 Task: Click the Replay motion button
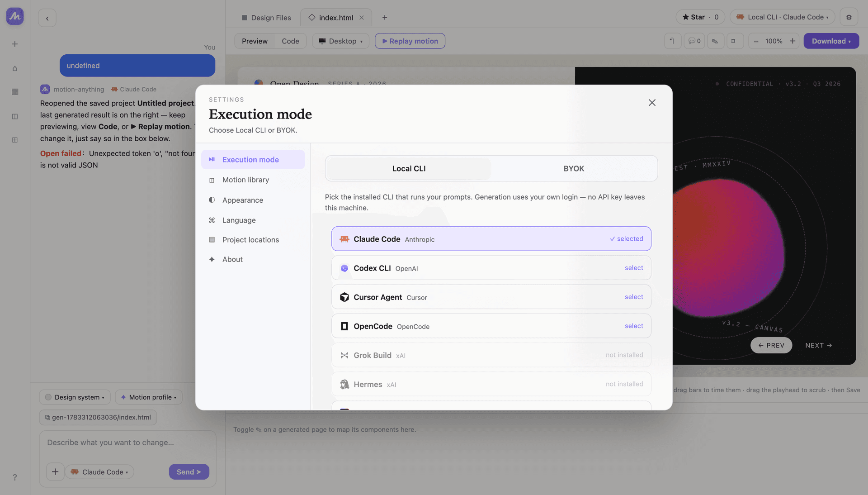410,41
